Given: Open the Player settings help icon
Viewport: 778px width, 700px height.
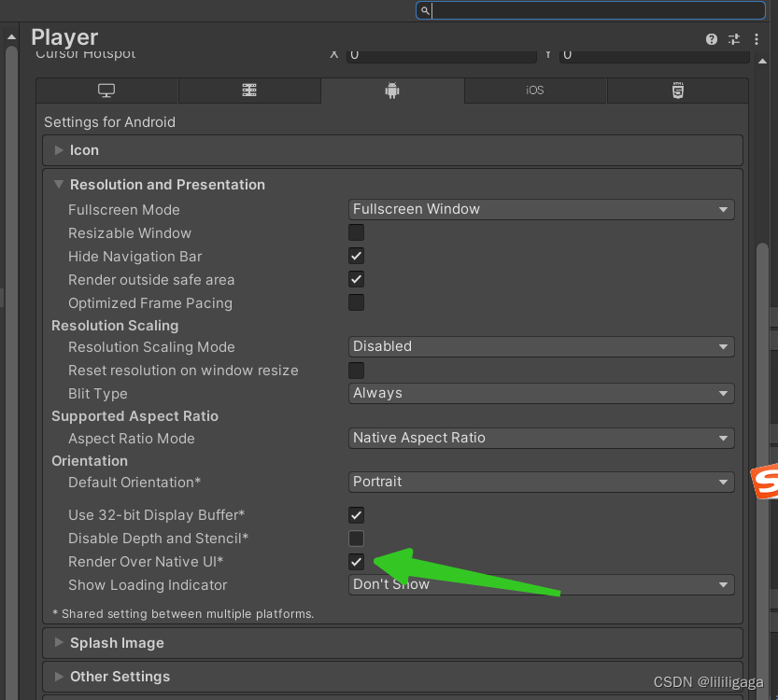Looking at the screenshot, I should click(711, 39).
